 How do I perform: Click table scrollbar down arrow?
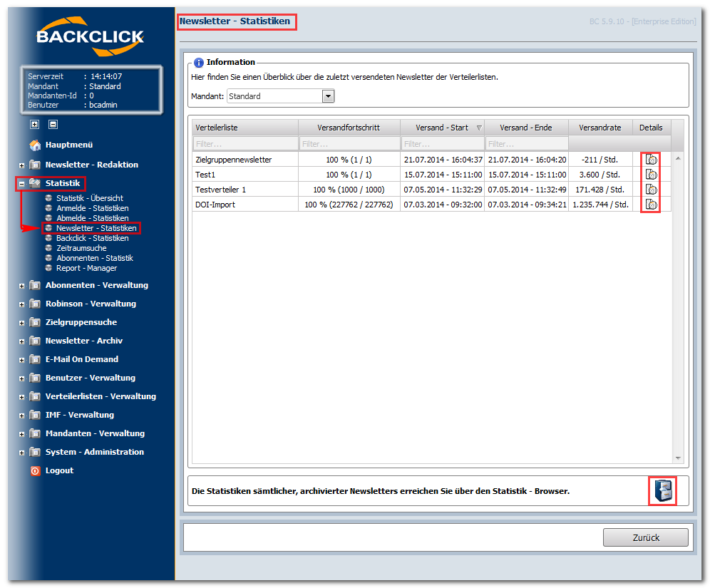678,458
